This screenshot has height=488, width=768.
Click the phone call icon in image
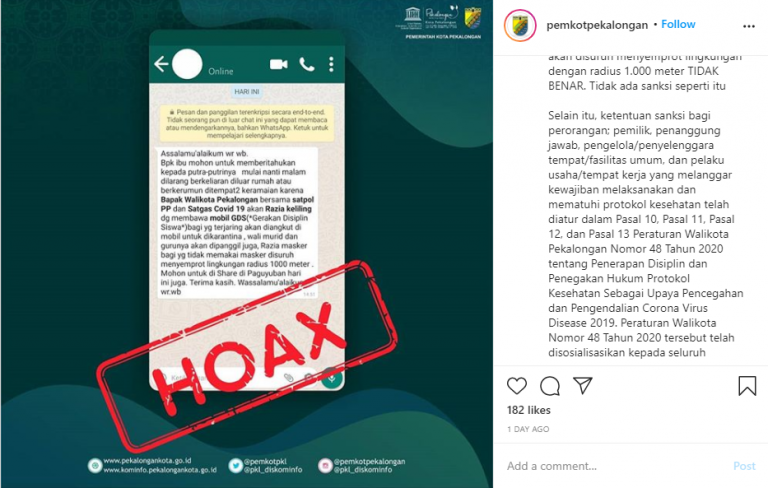(307, 64)
